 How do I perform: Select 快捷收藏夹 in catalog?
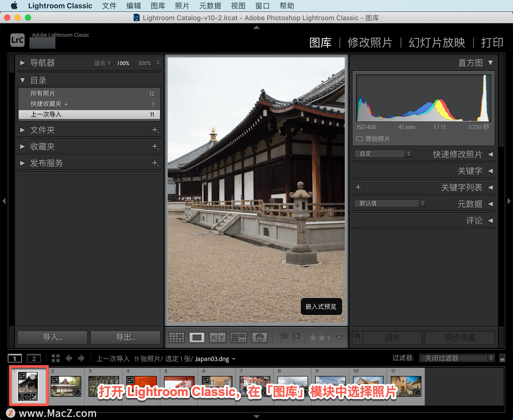89,104
